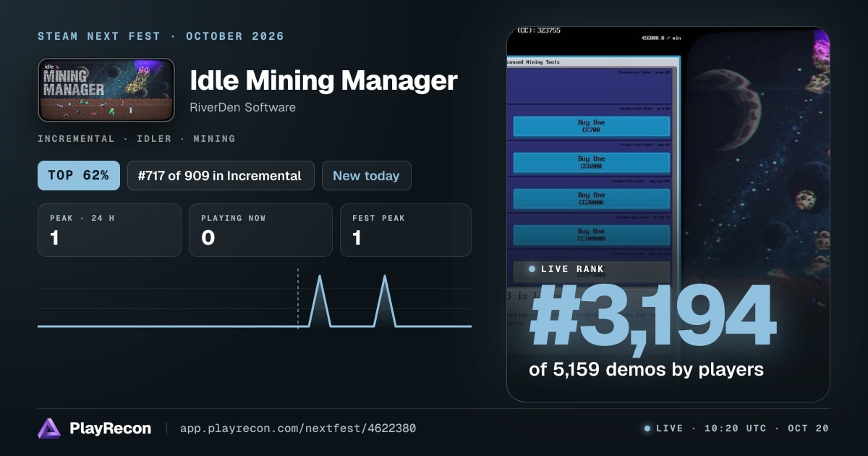Viewport: 868px width, 456px height.
Task: Click the Buy One CC20000 button in screenshot
Action: pos(591,199)
